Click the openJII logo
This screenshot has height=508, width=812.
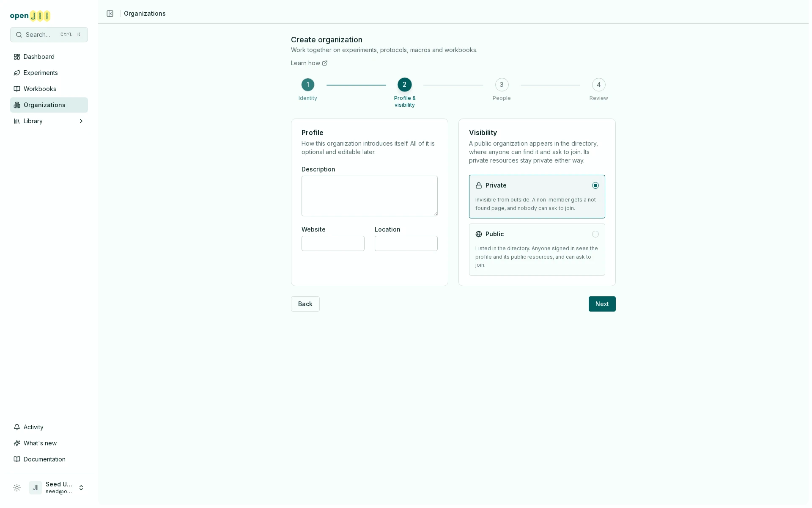30,16
